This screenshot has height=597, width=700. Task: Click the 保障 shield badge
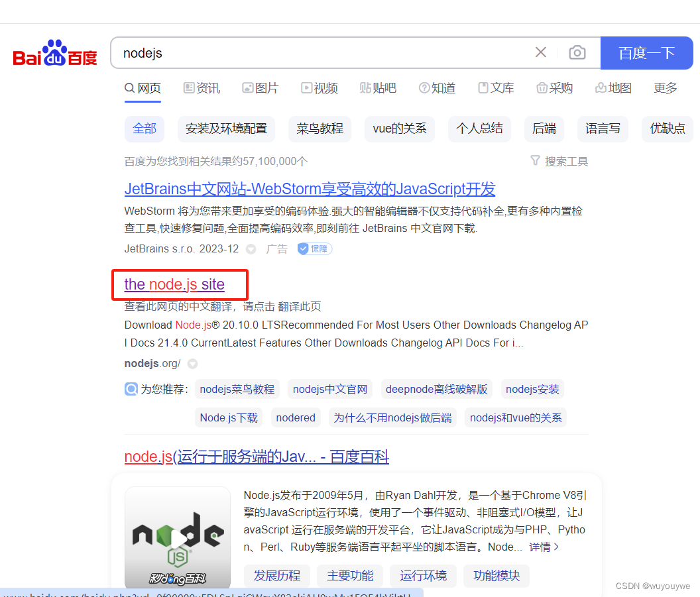click(x=315, y=249)
